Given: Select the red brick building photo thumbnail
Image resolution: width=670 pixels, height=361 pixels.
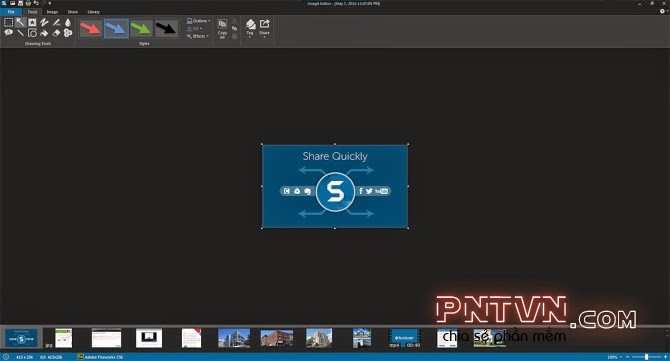Looking at the screenshot, I should pyautogui.click(x=276, y=338).
